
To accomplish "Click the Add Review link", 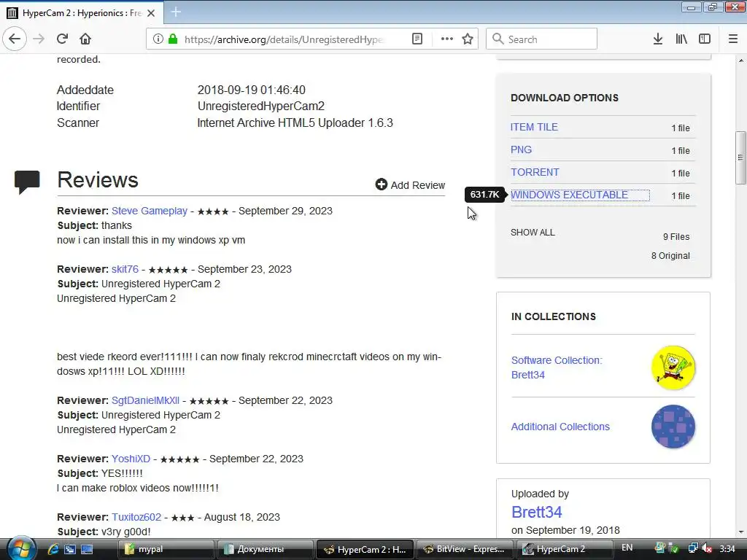I will (418, 184).
